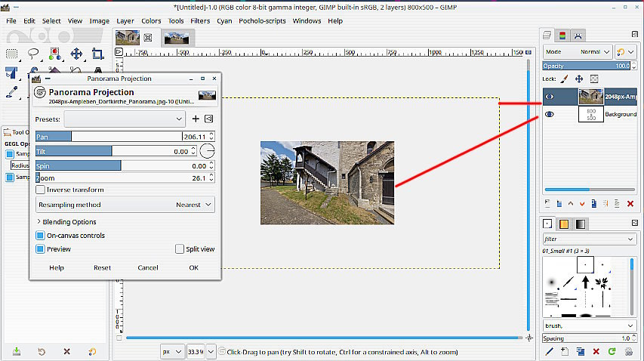This screenshot has height=361, width=644.
Task: Enable the Split view checkbox
Action: [180, 249]
